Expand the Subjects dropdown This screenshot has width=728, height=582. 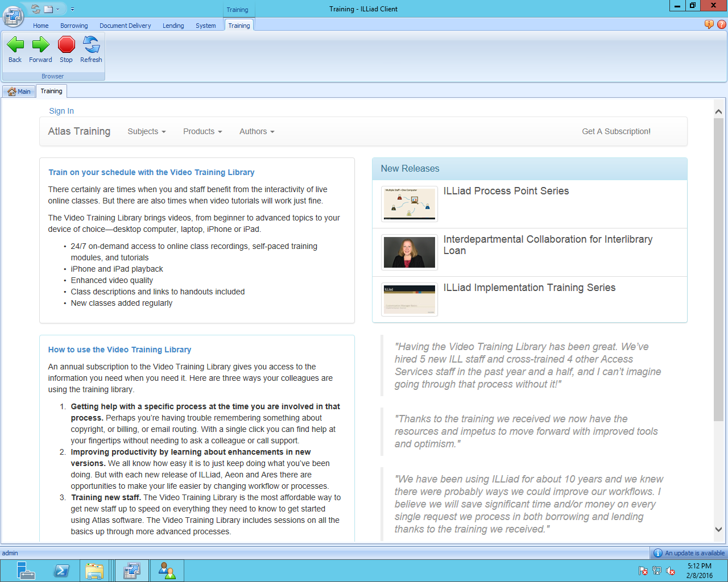[x=146, y=131]
